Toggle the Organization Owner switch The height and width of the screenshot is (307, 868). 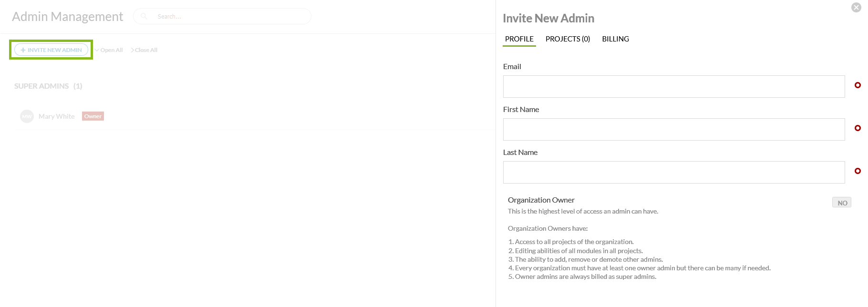(x=841, y=203)
